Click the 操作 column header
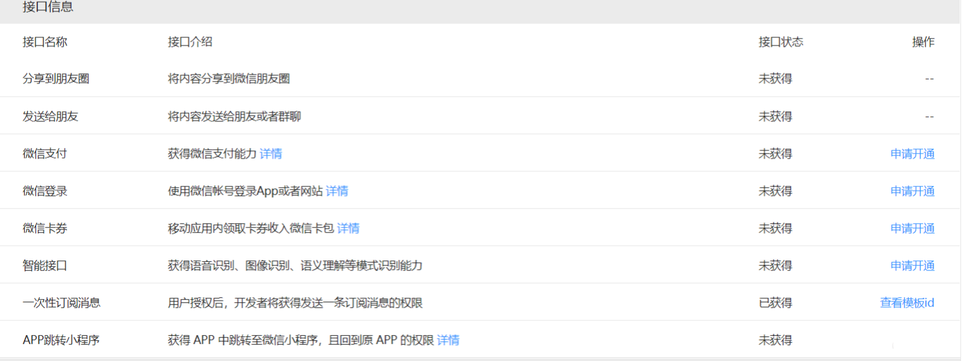980x361 pixels. pos(923,42)
